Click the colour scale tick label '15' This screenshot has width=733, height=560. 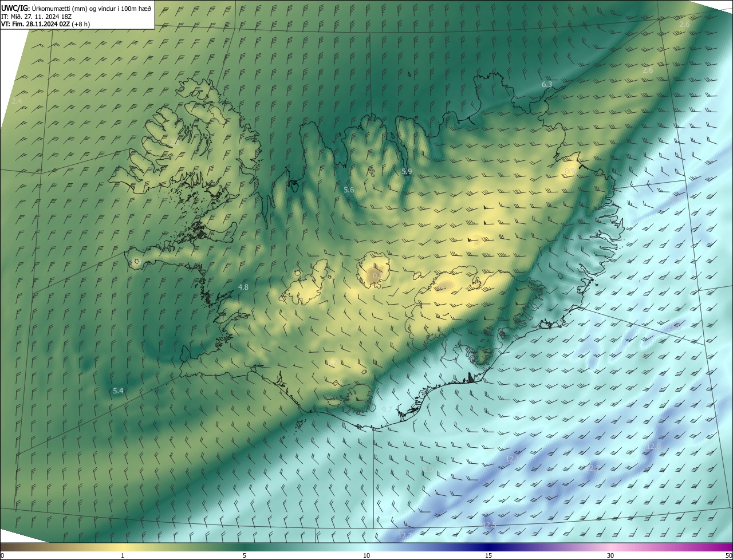click(488, 555)
